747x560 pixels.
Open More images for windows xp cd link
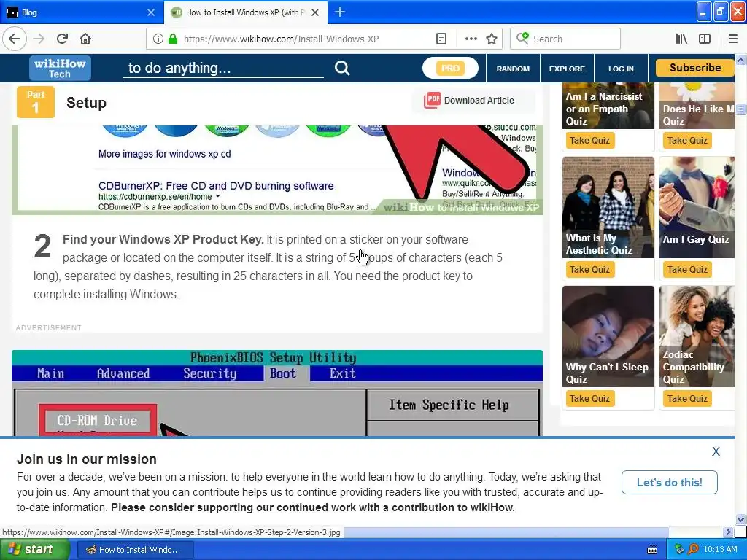tap(164, 154)
